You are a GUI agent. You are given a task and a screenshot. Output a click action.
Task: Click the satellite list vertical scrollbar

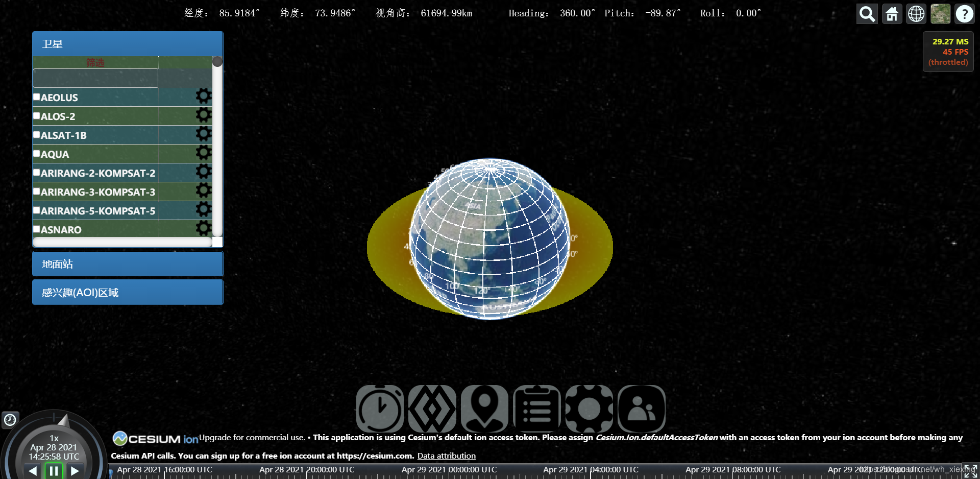(217, 147)
